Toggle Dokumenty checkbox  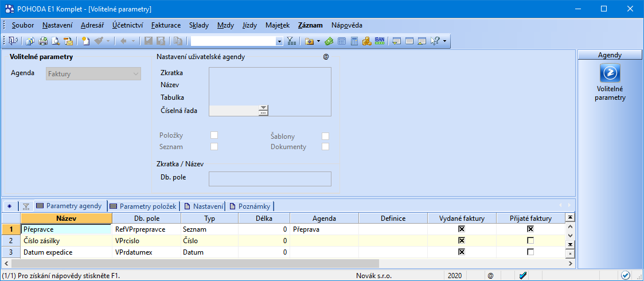pyautogui.click(x=325, y=147)
